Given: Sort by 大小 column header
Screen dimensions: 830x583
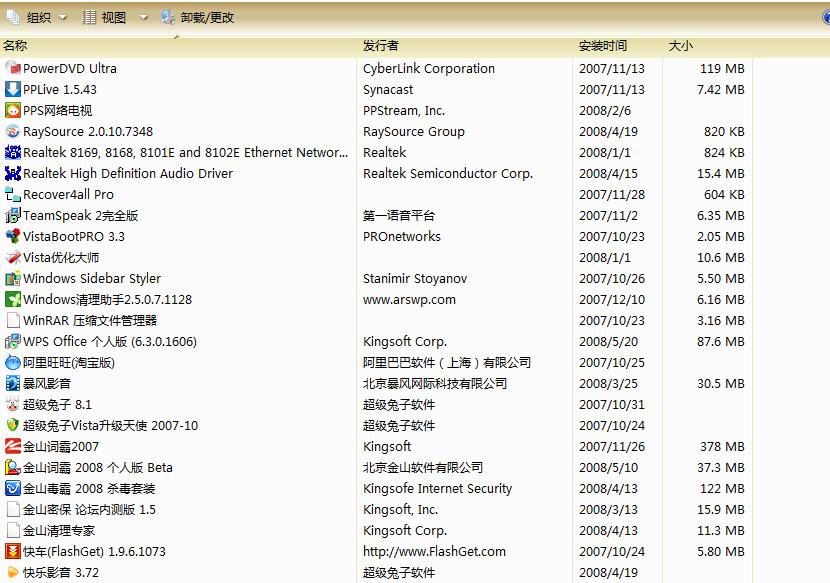Looking at the screenshot, I should click(708, 46).
